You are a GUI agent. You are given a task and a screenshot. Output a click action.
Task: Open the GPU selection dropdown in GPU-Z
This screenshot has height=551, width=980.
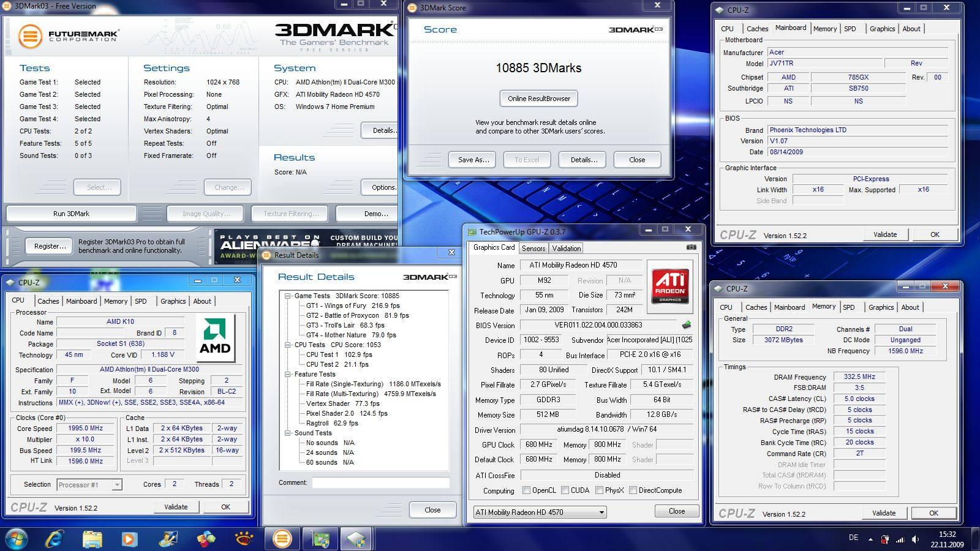click(x=540, y=512)
